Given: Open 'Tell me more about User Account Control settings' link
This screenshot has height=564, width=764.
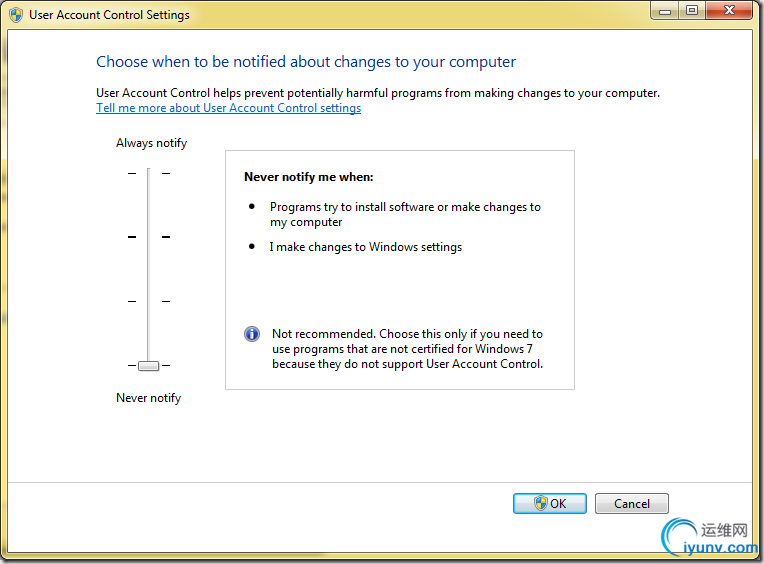Looking at the screenshot, I should pyautogui.click(x=228, y=108).
